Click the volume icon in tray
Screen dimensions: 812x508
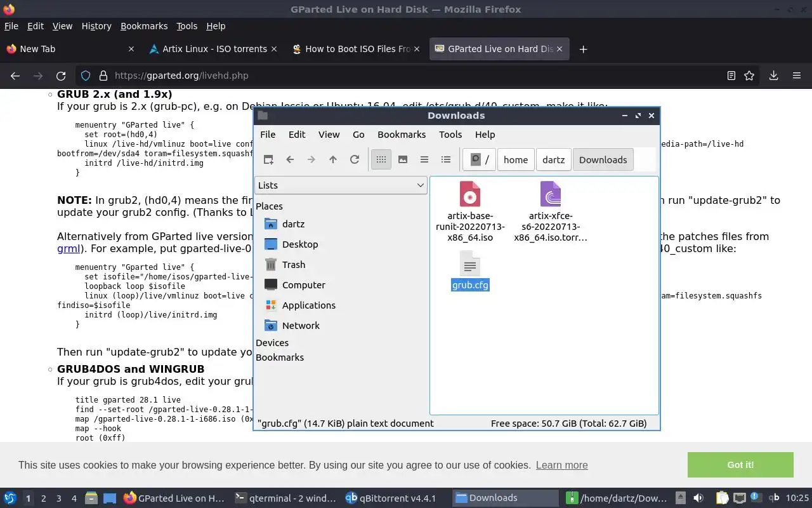coord(698,498)
